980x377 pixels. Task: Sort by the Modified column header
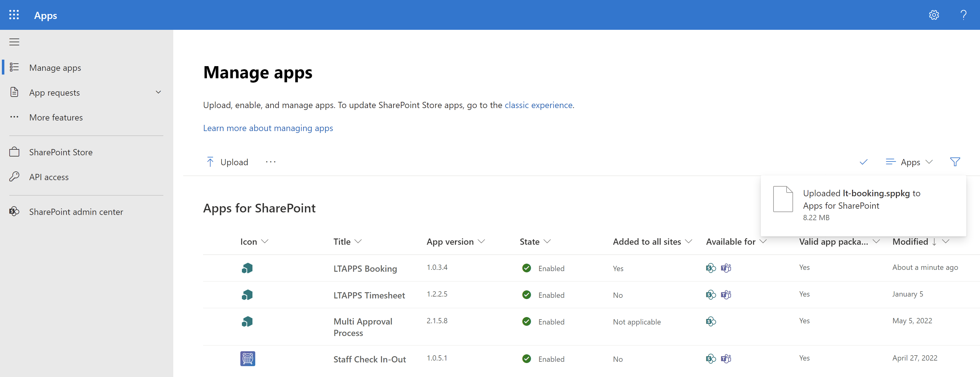[910, 242]
